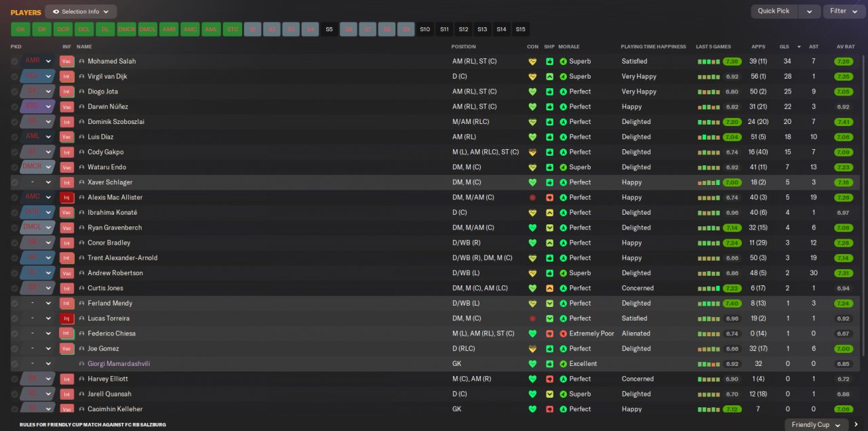Toggle the pick checkmark for Ferland Mendy
Screen dimensions: 868x431
[x=14, y=303]
